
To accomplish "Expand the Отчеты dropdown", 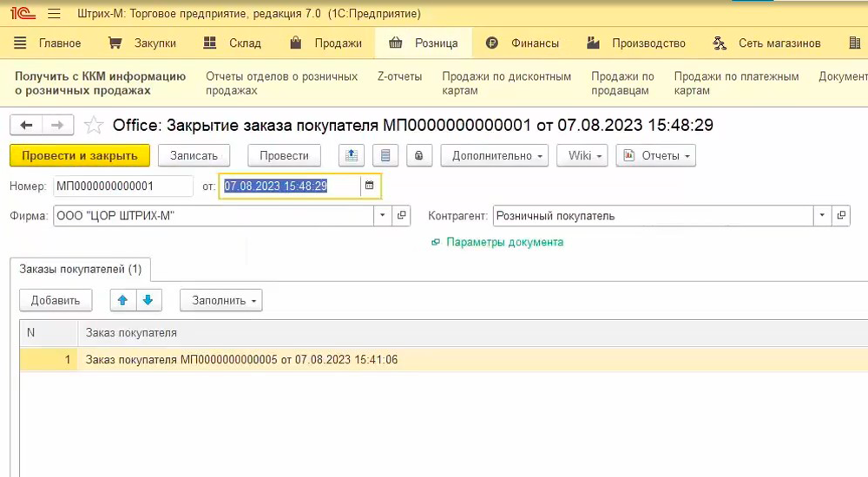I will point(655,156).
